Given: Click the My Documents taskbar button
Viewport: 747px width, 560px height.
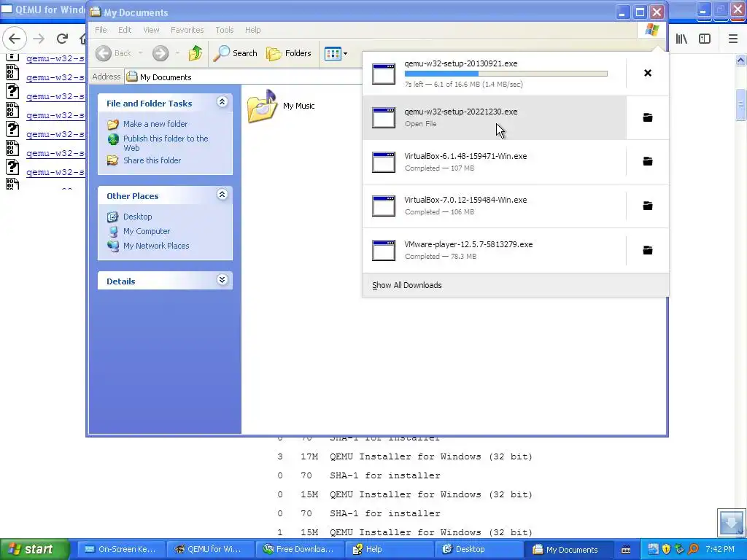Looking at the screenshot, I should 568,550.
